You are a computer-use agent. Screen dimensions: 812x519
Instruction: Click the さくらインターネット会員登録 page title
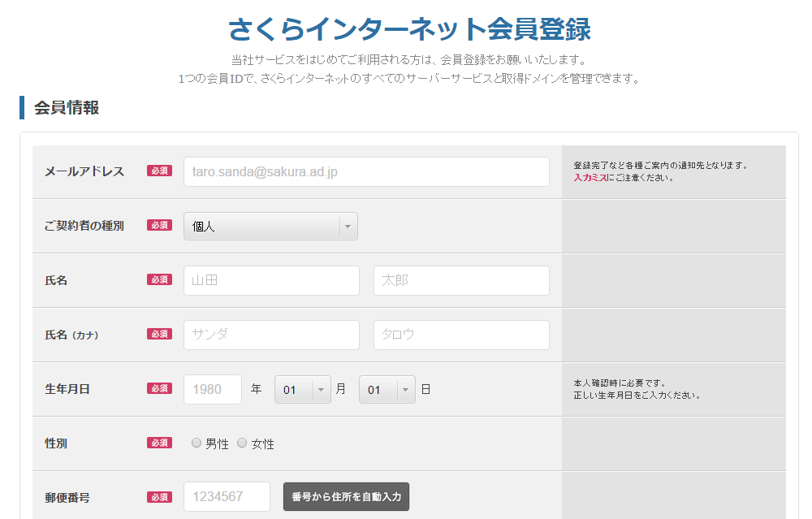(409, 29)
